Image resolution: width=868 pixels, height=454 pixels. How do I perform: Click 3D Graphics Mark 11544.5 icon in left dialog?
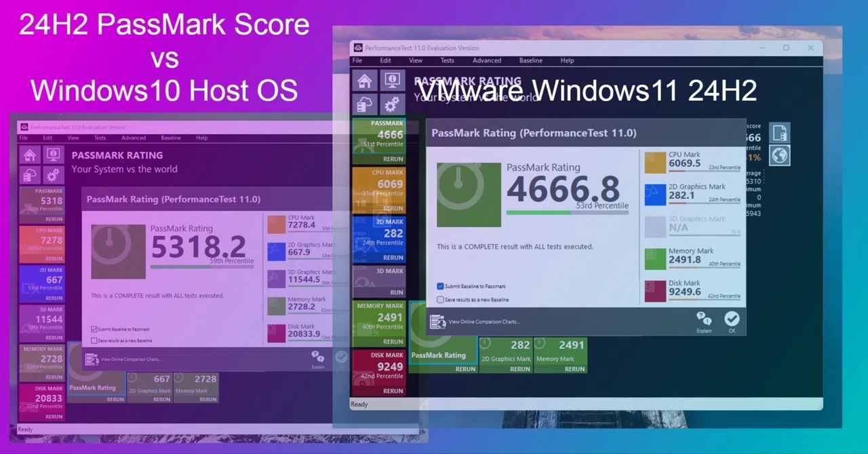click(276, 278)
